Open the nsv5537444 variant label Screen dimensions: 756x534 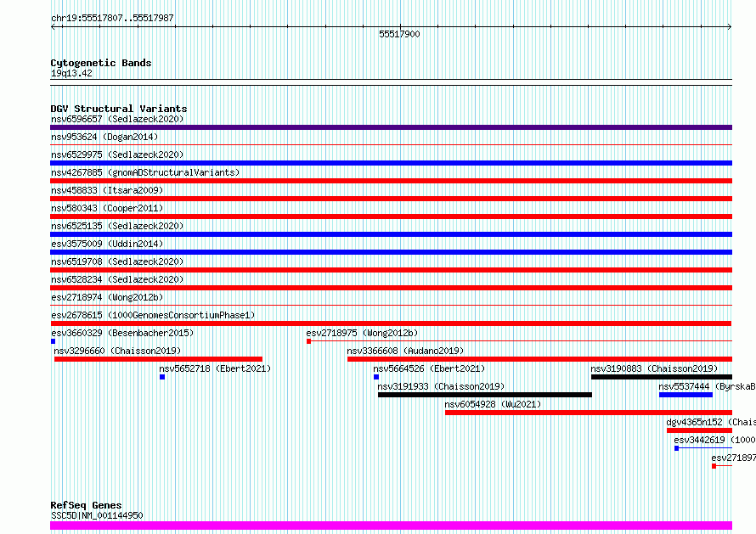tap(707, 386)
